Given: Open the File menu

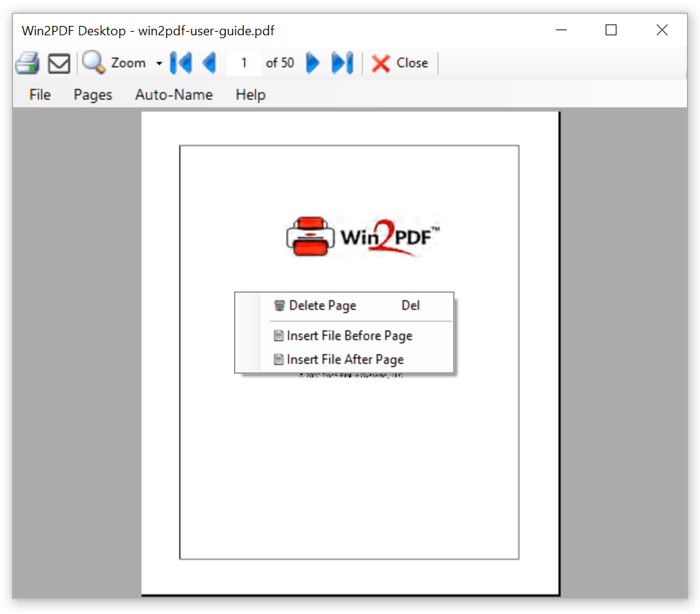Looking at the screenshot, I should [40, 94].
